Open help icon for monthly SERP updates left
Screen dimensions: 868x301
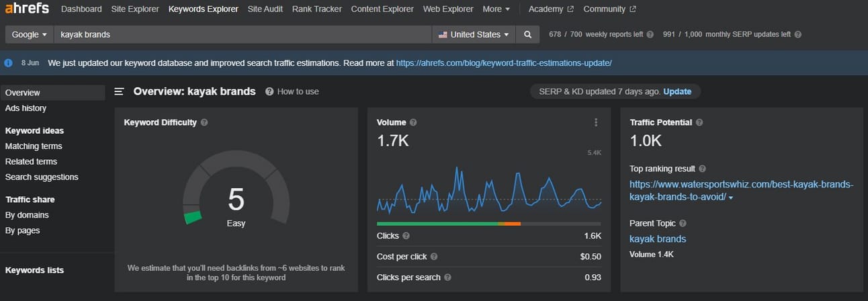point(797,34)
